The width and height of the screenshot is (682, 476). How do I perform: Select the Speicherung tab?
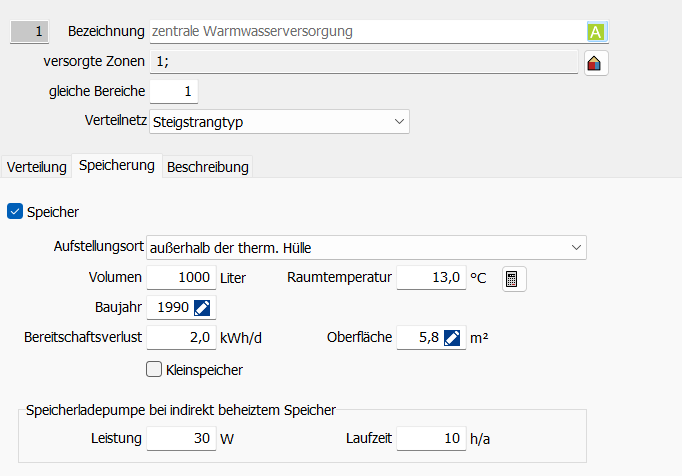(x=116, y=165)
